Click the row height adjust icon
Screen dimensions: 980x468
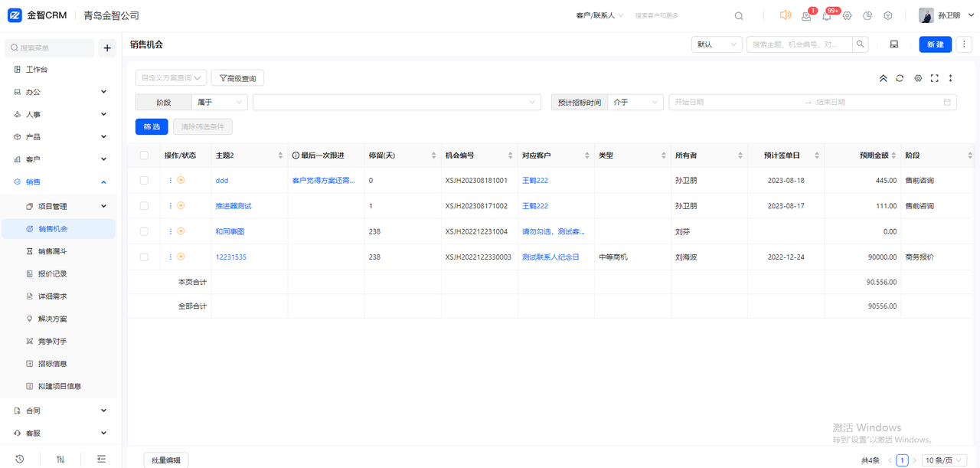[x=951, y=78]
